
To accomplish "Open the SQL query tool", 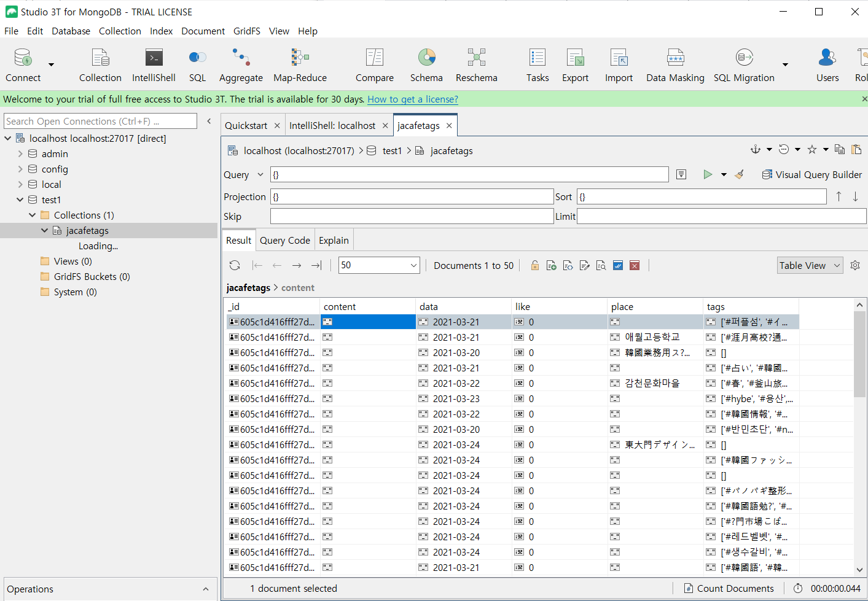I will pos(197,65).
